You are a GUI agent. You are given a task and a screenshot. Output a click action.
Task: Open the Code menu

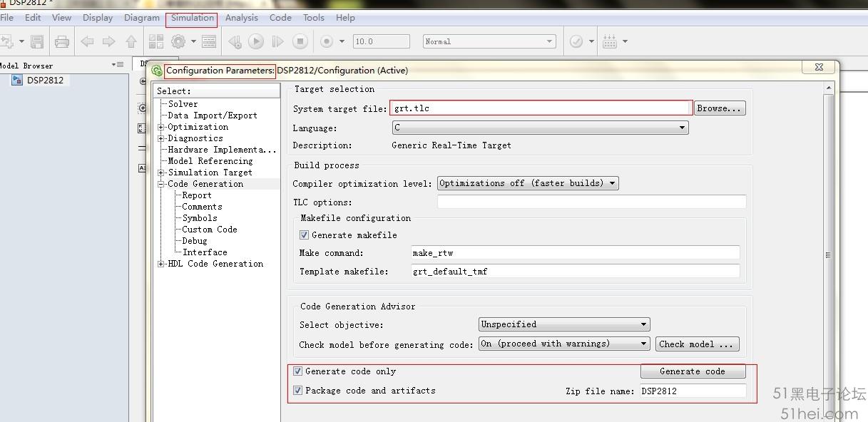point(280,18)
